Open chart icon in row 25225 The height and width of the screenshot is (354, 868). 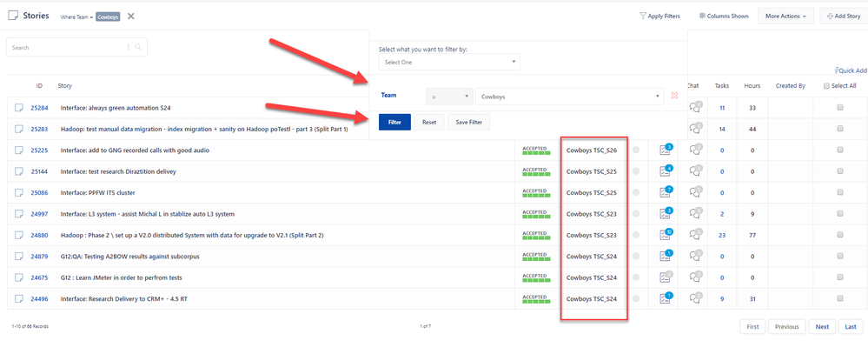point(665,150)
